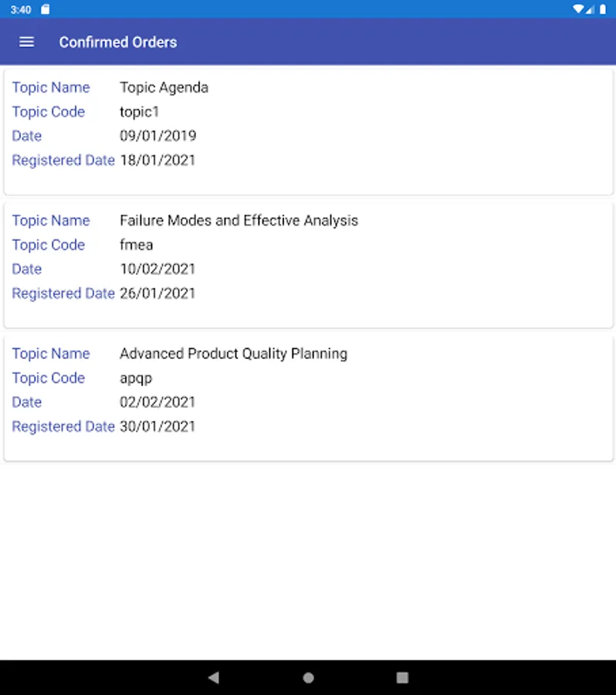Tap the Wi-Fi status icon
The image size is (616, 695).
pos(578,9)
